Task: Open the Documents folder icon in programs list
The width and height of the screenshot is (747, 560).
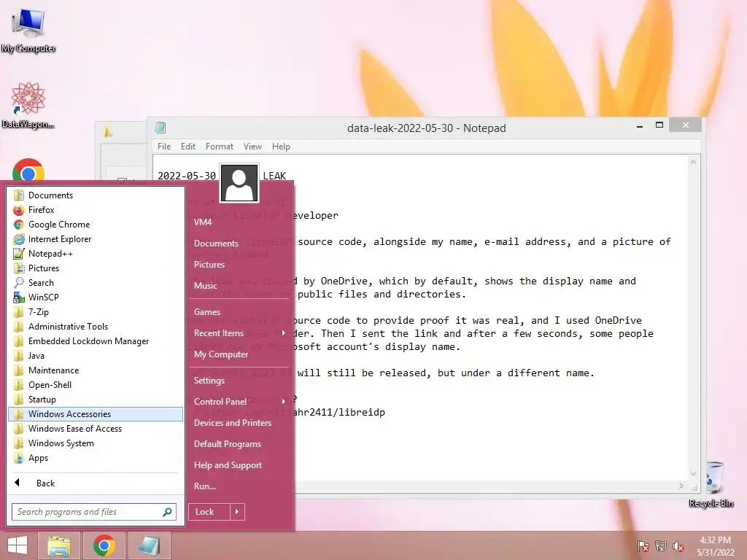Action: 96,195
